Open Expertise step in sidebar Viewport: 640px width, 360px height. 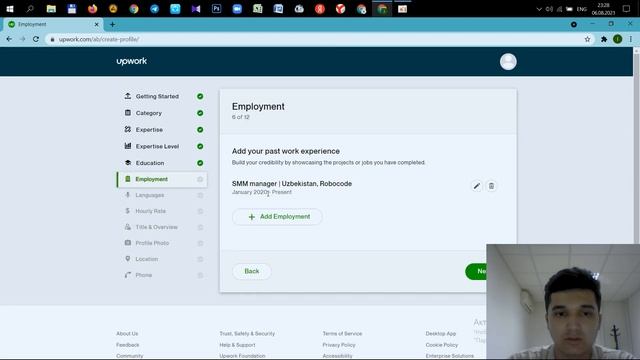(x=149, y=130)
